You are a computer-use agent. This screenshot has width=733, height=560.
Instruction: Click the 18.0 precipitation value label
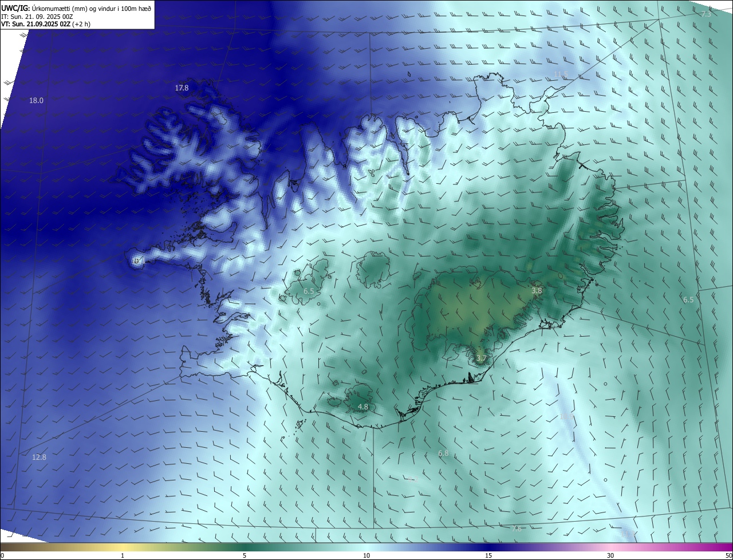click(x=36, y=101)
